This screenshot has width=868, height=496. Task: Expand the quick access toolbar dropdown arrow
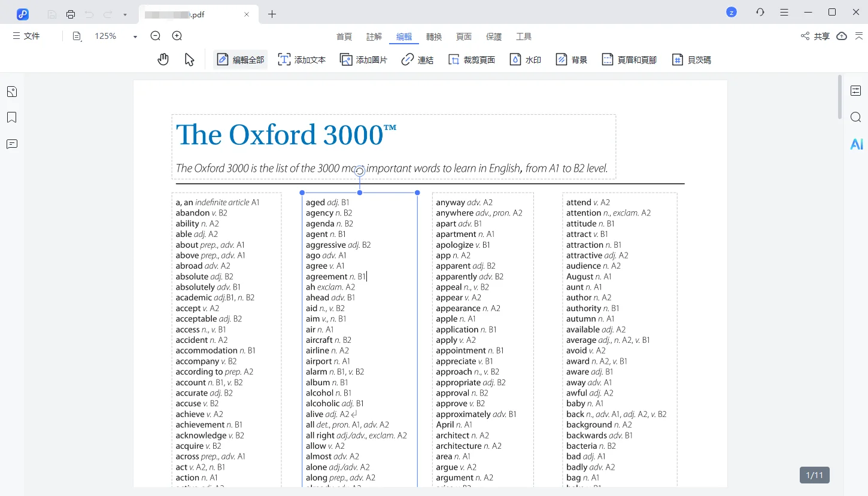(125, 14)
